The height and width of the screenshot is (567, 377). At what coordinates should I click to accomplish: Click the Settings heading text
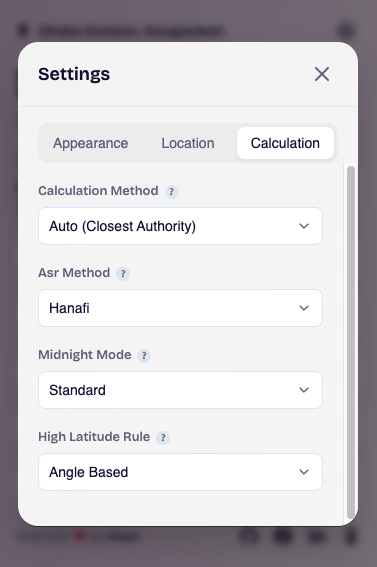coord(74,74)
